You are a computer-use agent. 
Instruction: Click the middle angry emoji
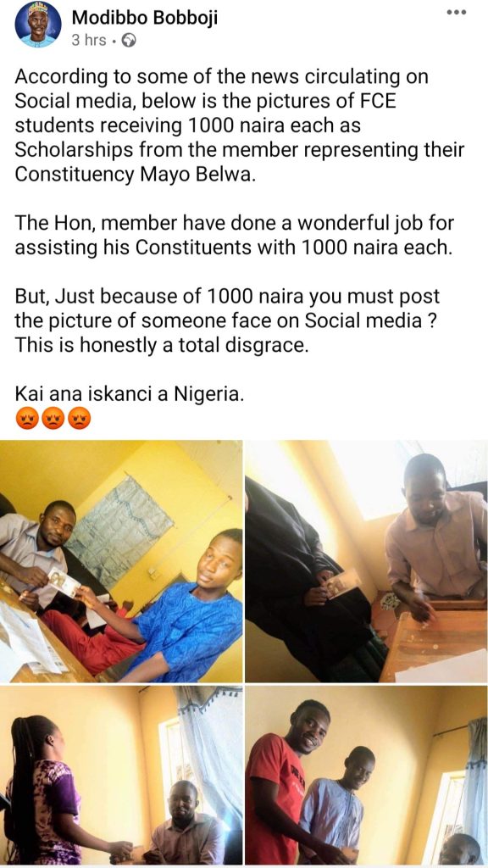tap(53, 419)
